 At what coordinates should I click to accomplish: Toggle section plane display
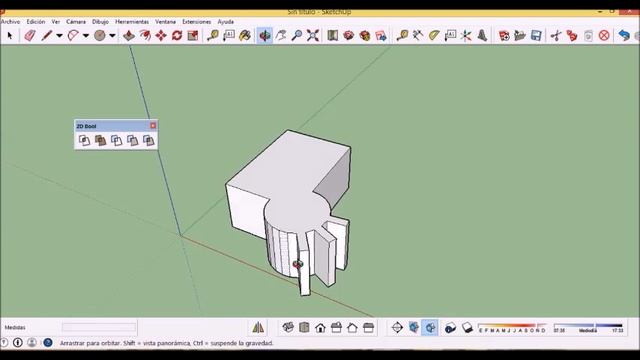click(414, 327)
